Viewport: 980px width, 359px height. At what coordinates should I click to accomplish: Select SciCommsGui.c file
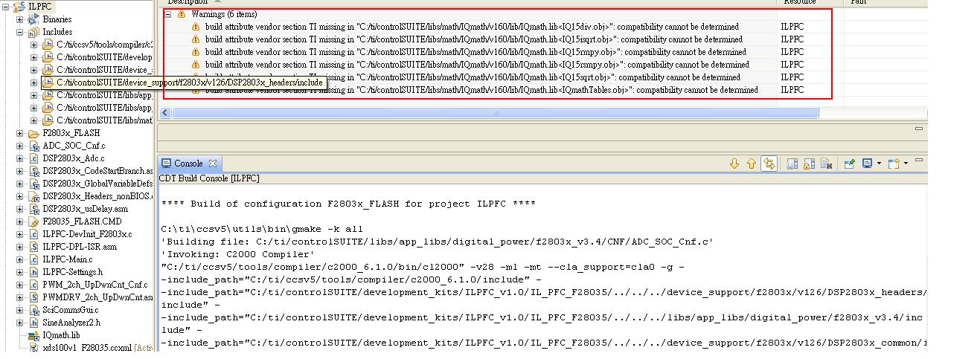click(x=70, y=310)
